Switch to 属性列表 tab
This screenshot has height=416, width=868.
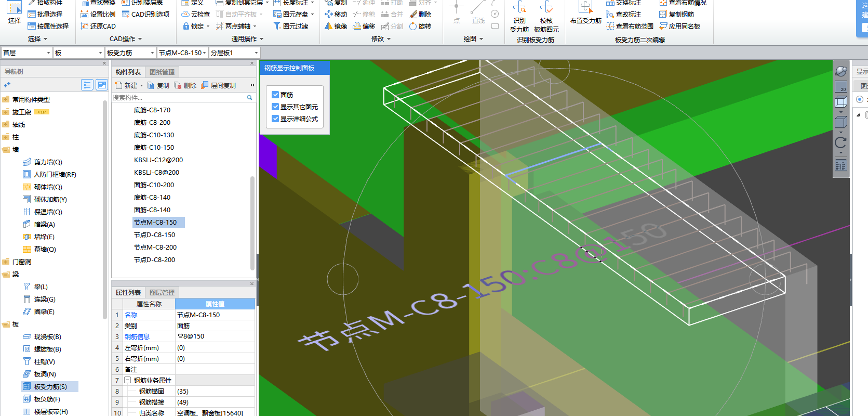coord(128,293)
